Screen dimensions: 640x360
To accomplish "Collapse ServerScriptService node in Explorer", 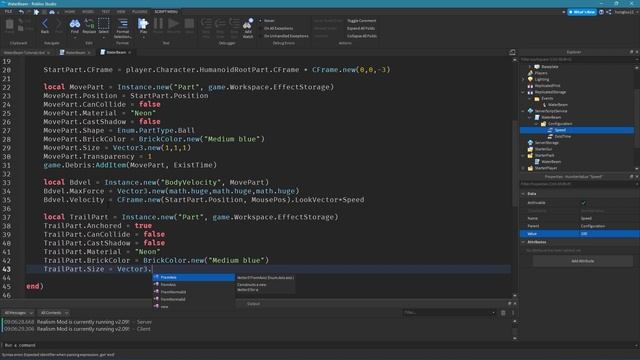I will 523,111.
